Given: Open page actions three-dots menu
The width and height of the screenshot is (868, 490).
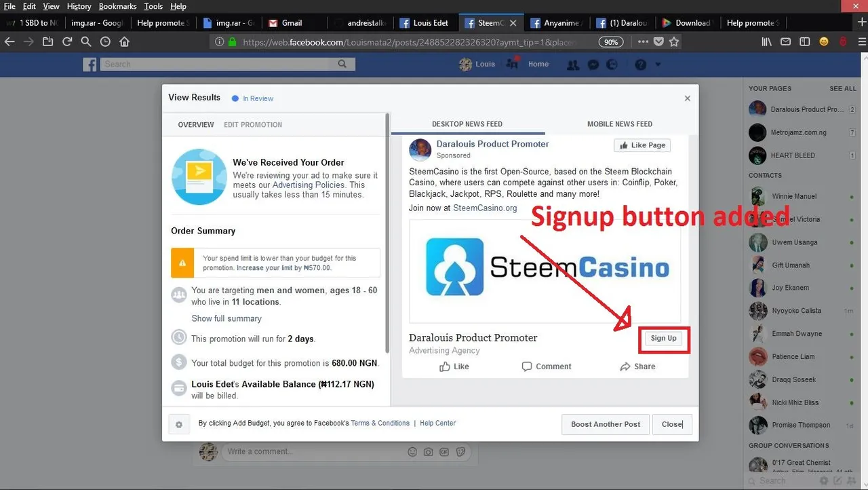Looking at the screenshot, I should [x=643, y=41].
